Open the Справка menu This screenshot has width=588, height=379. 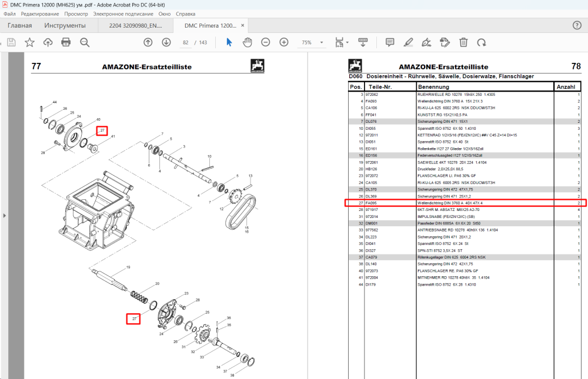pos(186,14)
